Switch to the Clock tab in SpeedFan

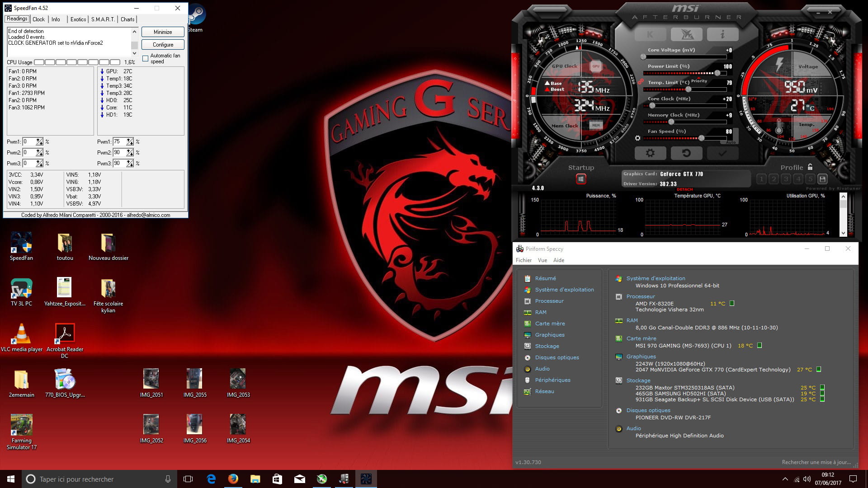[38, 19]
